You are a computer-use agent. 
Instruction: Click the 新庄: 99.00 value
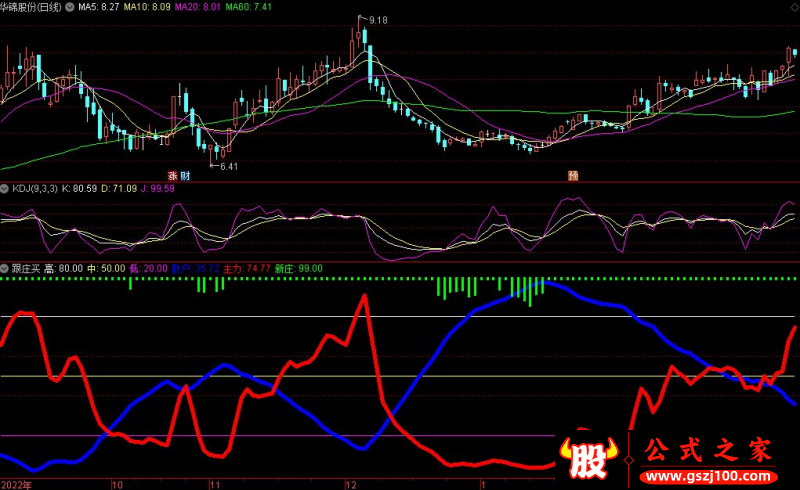(298, 268)
